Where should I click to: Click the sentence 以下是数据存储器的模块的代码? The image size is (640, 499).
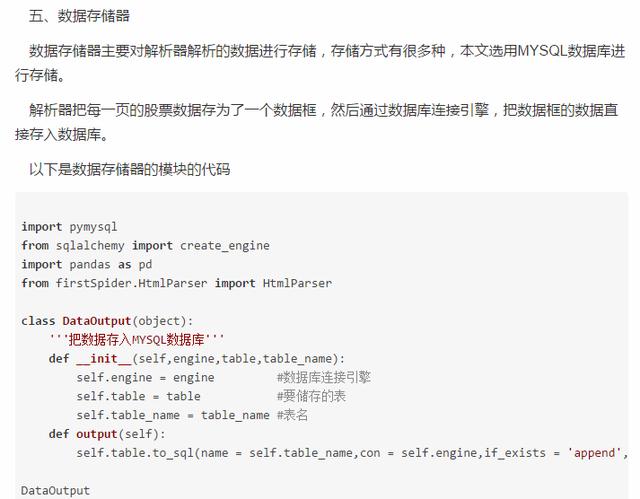(x=129, y=169)
